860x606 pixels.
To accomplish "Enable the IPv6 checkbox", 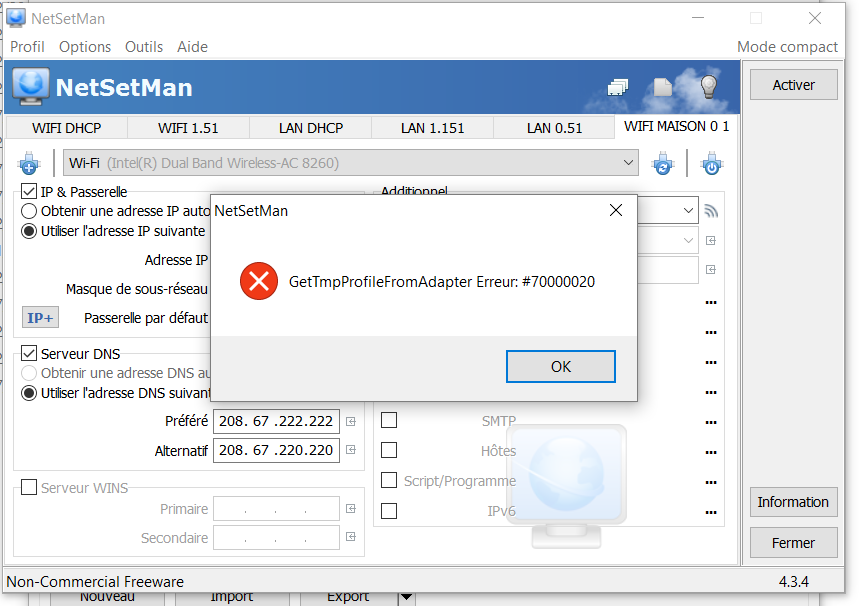I will pos(389,511).
